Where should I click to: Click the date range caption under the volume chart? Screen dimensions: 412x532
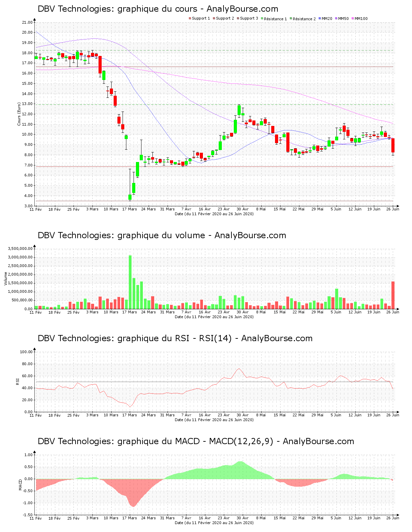[x=214, y=317]
